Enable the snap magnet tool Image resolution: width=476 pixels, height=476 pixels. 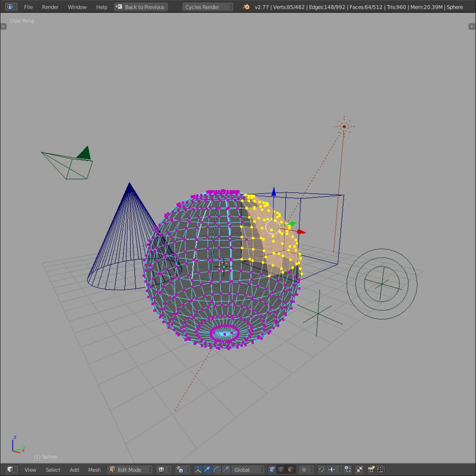tap(322, 469)
